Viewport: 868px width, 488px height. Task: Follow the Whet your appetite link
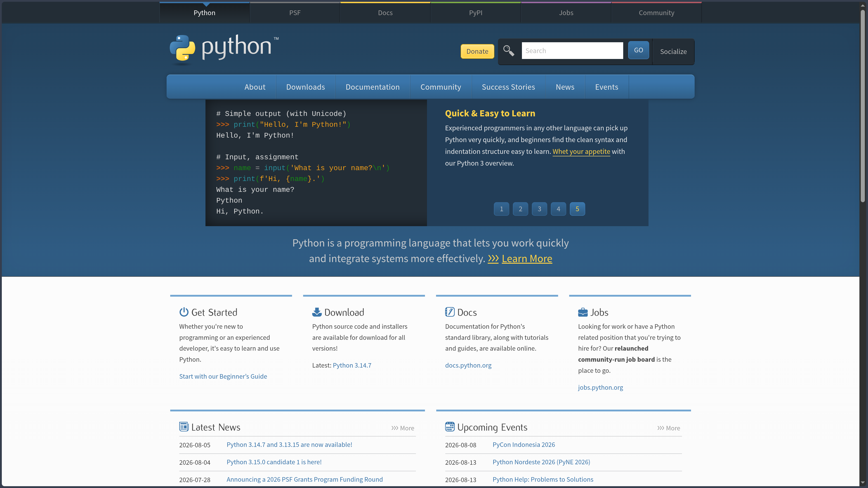(x=581, y=152)
